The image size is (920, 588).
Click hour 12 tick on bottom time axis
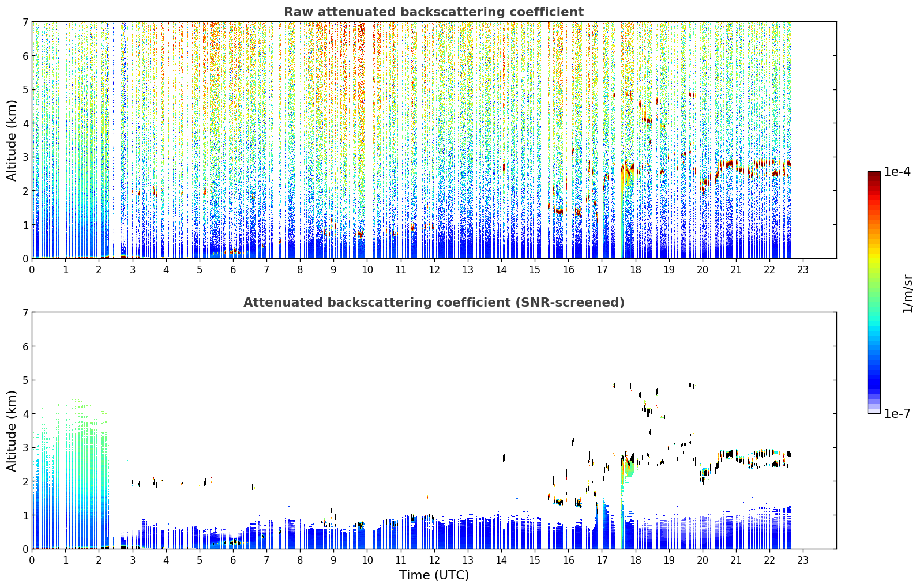pos(434,560)
